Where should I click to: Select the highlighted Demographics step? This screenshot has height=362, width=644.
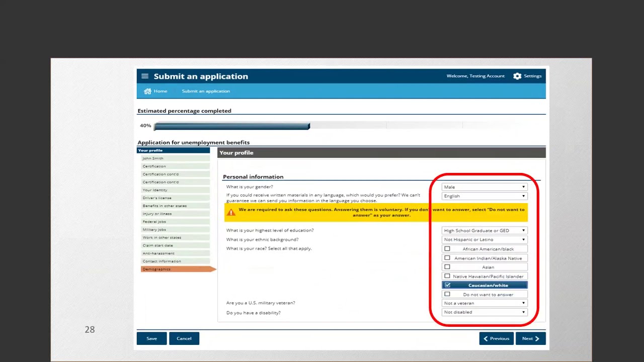(178, 269)
